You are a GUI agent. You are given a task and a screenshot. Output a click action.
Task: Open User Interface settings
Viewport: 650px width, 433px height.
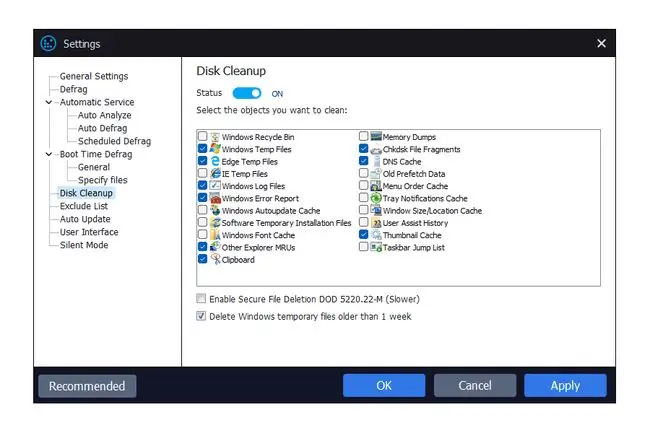click(89, 232)
